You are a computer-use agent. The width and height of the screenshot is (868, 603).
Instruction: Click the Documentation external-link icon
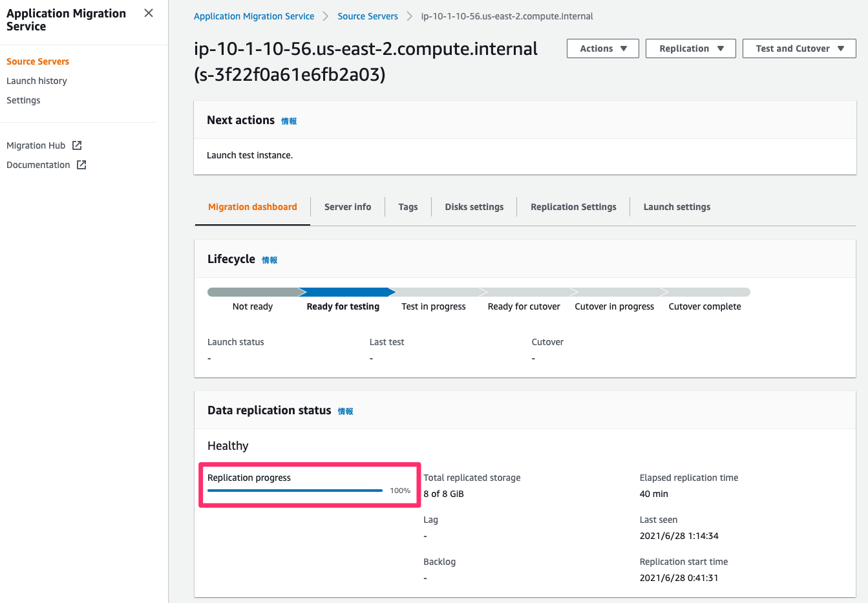click(x=81, y=165)
